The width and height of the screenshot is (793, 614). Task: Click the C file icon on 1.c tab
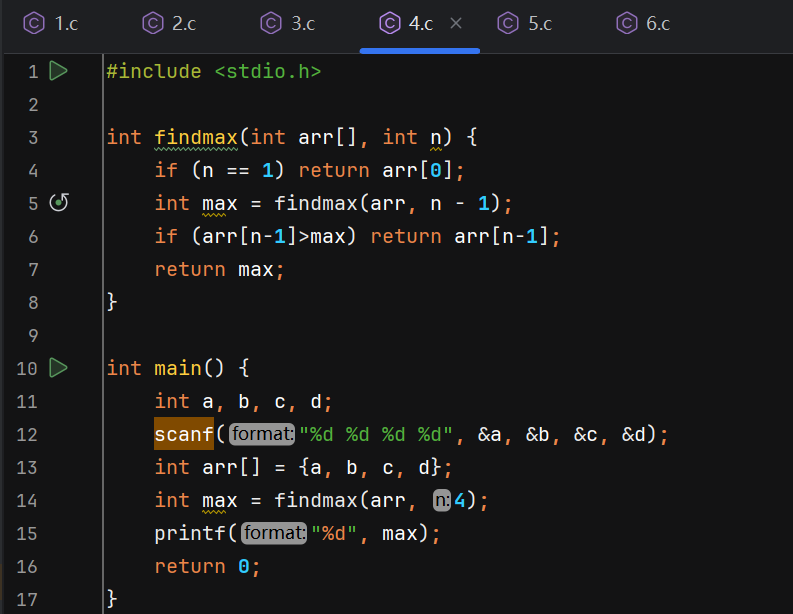pyautogui.click(x=34, y=23)
